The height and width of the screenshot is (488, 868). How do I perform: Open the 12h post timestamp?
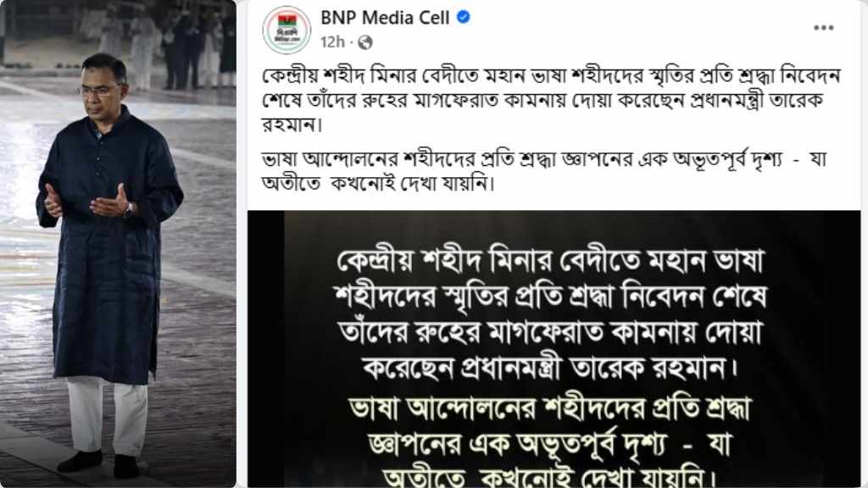pyautogui.click(x=332, y=42)
